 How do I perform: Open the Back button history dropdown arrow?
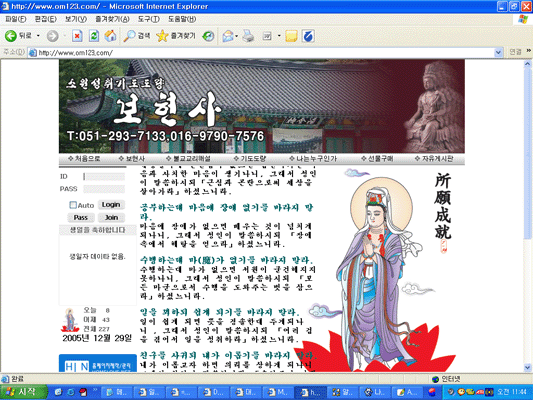[38, 36]
